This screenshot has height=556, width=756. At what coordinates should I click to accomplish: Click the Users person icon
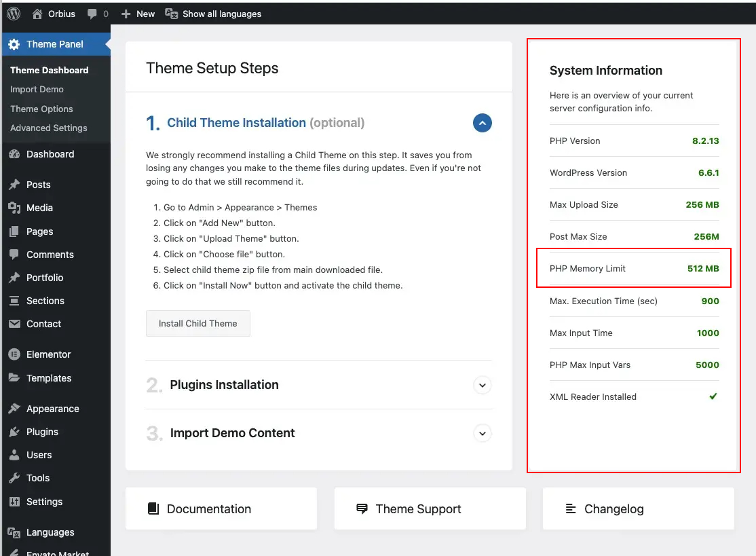pos(14,455)
